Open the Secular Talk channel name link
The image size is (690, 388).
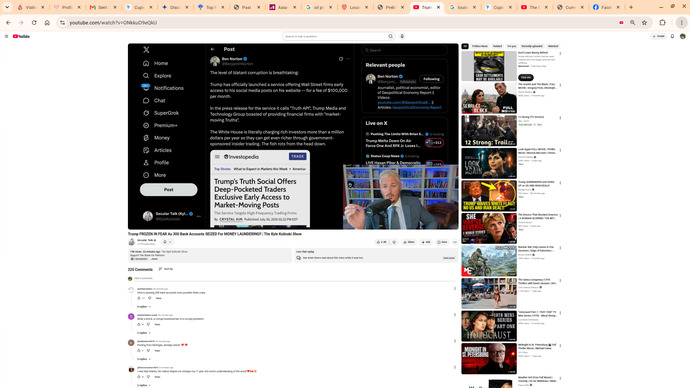146,240
